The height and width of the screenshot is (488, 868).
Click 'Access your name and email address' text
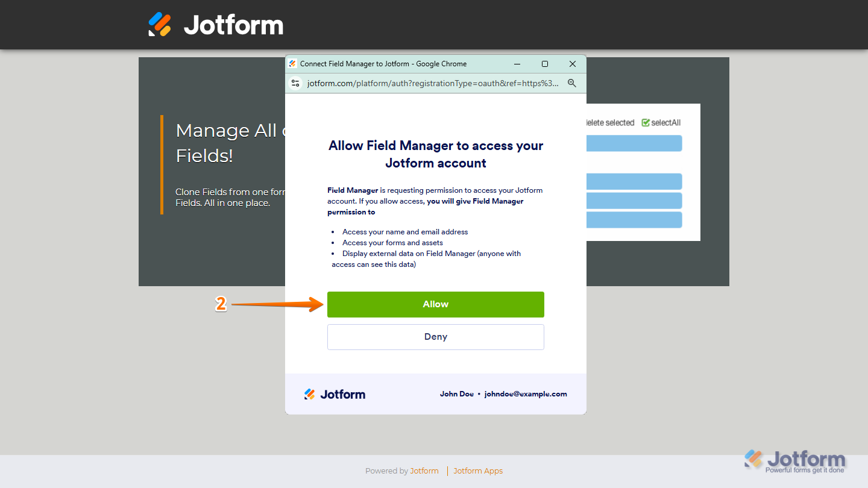pos(405,232)
